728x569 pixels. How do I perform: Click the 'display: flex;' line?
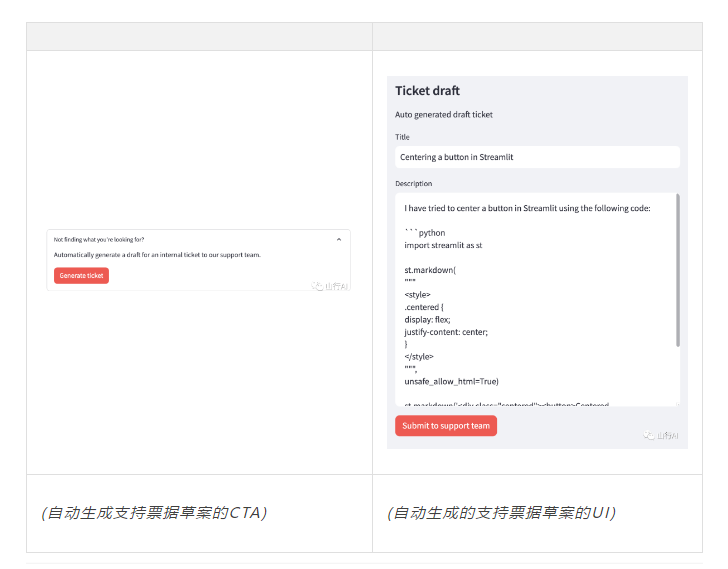coord(427,319)
